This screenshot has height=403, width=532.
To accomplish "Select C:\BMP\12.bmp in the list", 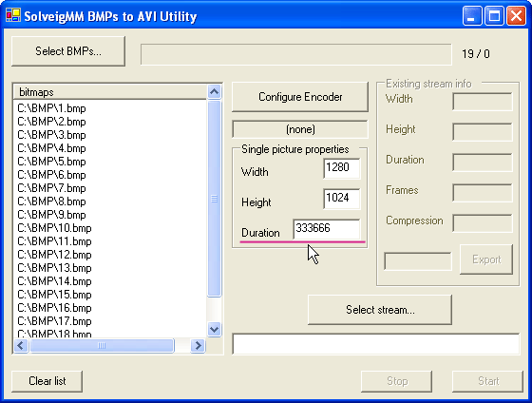I will pyautogui.click(x=54, y=255).
